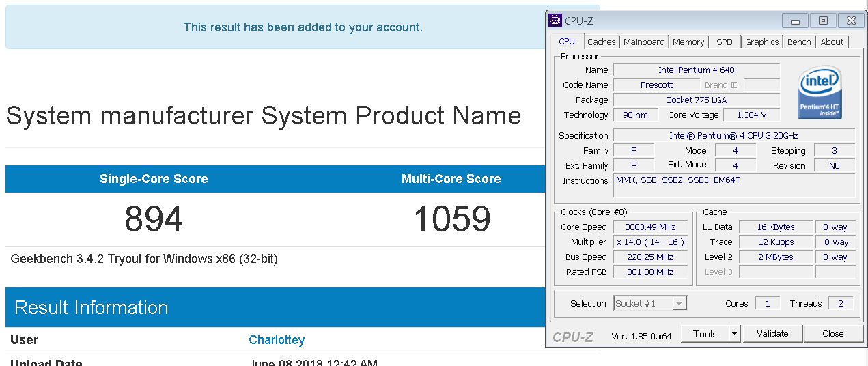Click the Cores count field
Image resolution: width=868 pixels, height=366 pixels.
768,303
